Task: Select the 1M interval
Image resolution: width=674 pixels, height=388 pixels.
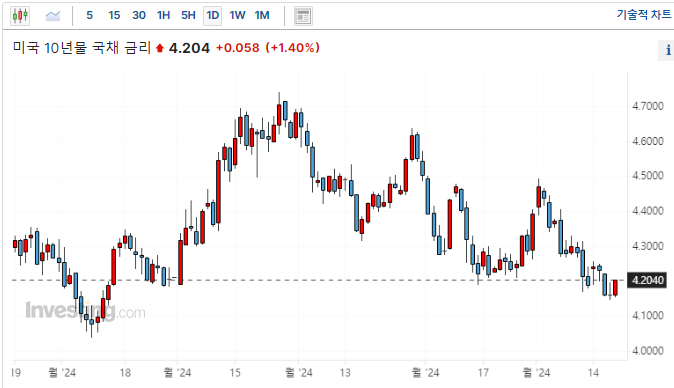Action: click(262, 15)
